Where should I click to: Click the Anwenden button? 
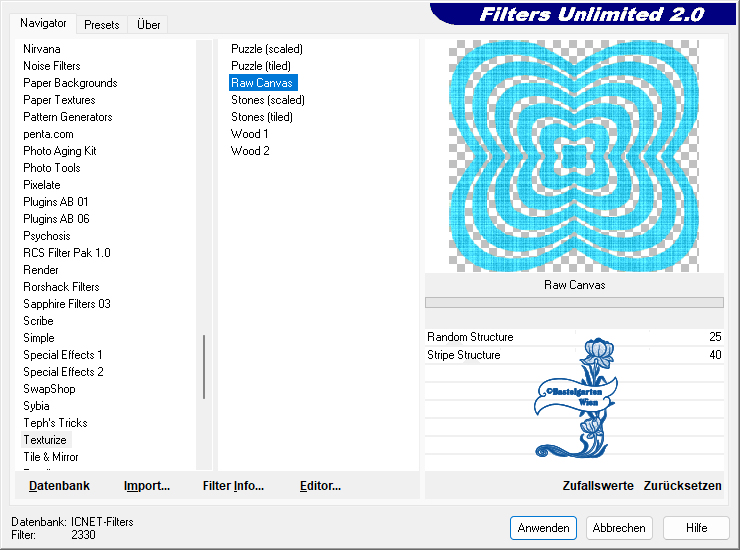coord(544,528)
